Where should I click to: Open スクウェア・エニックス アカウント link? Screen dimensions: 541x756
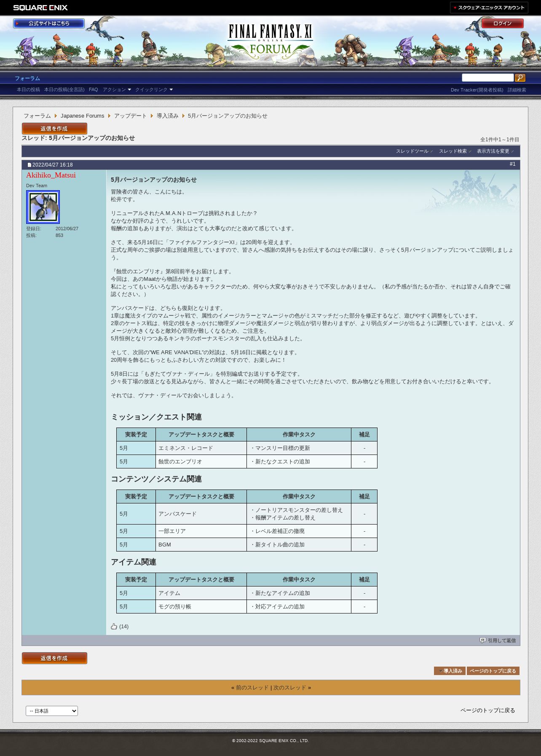click(489, 8)
